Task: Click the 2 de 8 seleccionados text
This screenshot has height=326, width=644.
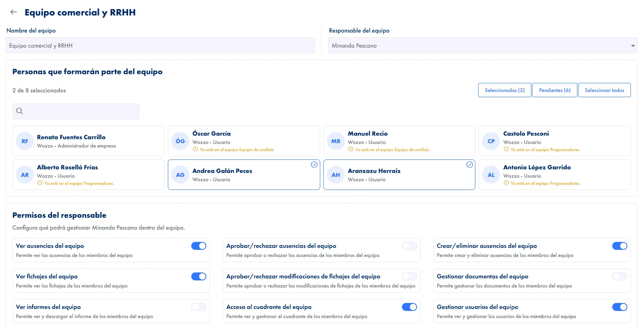Action: point(39,90)
